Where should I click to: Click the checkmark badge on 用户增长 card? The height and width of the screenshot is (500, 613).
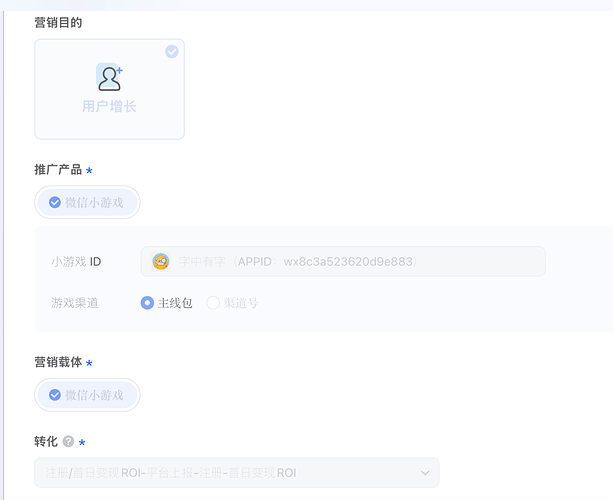[172, 52]
